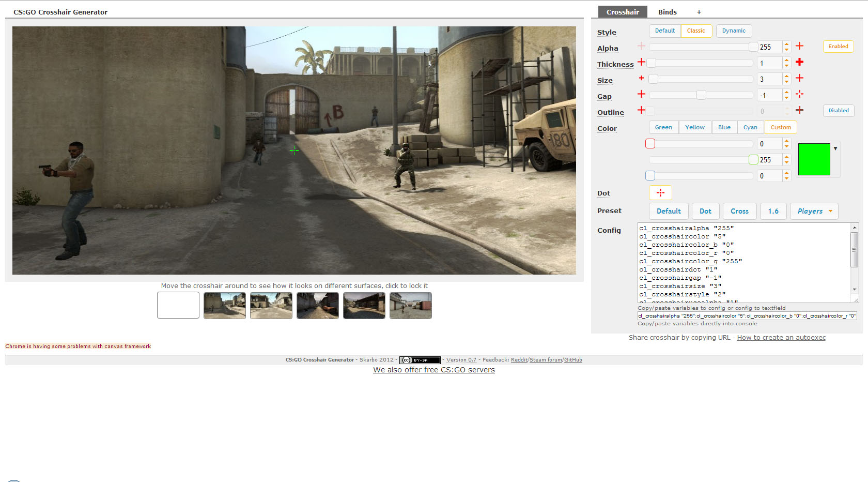Open the Steam forum feedback link

(x=546, y=360)
